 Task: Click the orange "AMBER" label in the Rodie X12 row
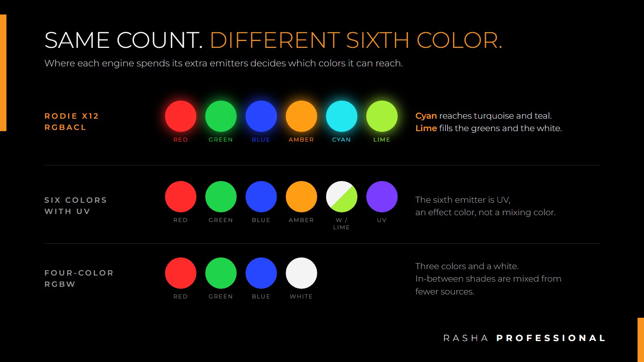point(301,140)
